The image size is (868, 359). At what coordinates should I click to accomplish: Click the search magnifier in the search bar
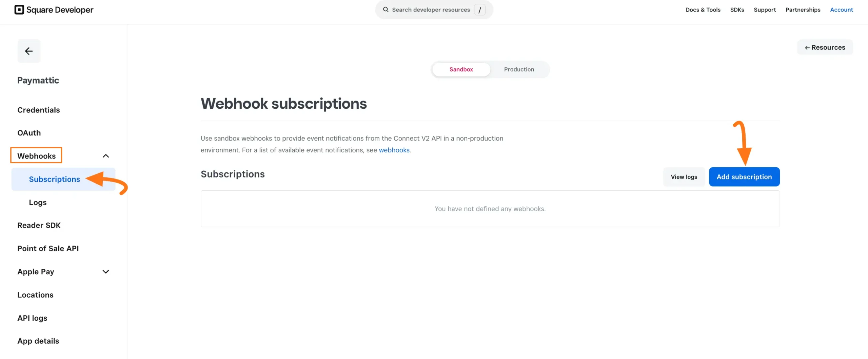point(386,9)
